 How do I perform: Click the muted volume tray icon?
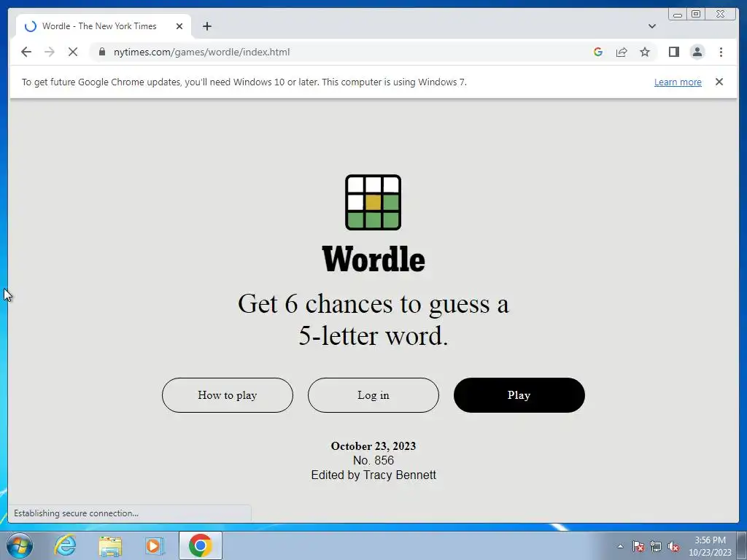click(673, 546)
